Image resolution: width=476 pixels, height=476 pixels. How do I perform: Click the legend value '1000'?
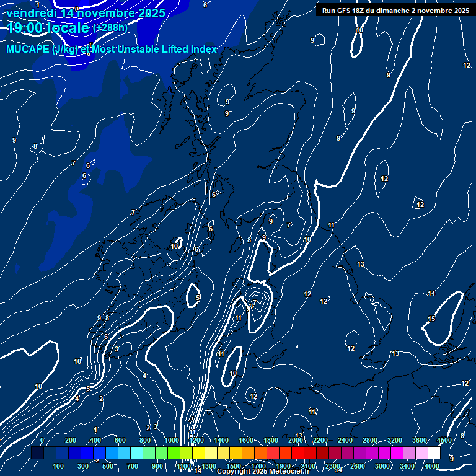click(x=172, y=440)
